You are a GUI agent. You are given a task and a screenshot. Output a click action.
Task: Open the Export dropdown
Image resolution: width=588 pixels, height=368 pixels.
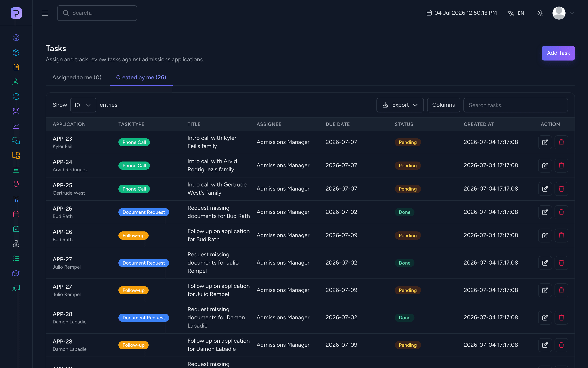tap(400, 105)
